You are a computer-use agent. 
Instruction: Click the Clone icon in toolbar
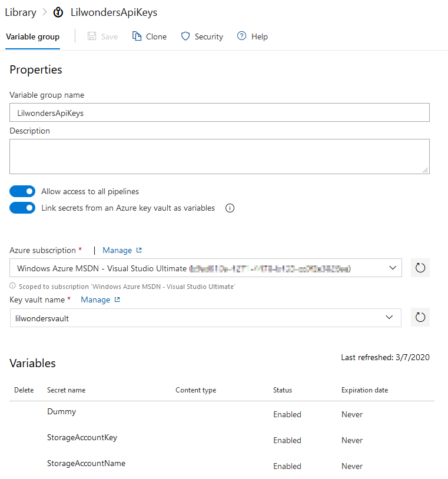137,36
